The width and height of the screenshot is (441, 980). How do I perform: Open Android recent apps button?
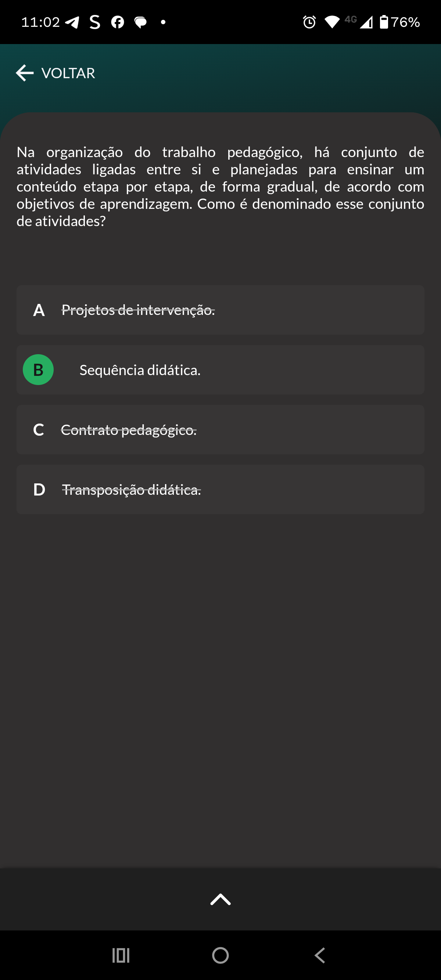tap(121, 955)
